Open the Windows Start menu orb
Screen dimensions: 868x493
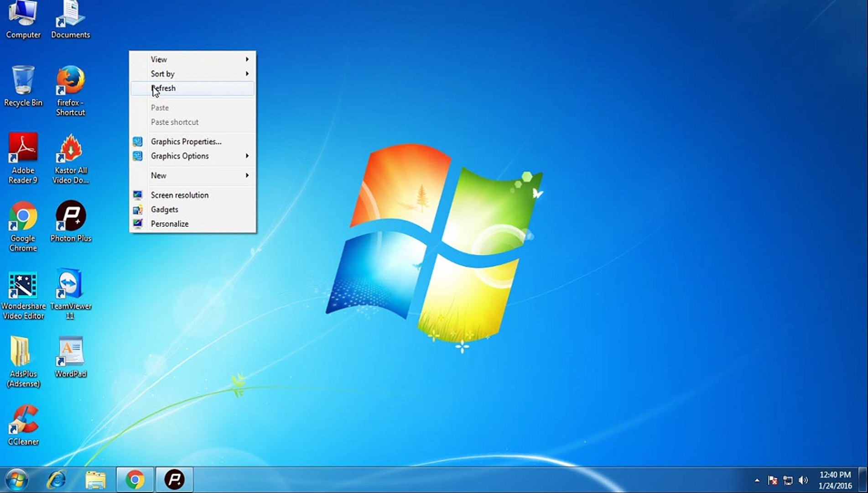[17, 480]
